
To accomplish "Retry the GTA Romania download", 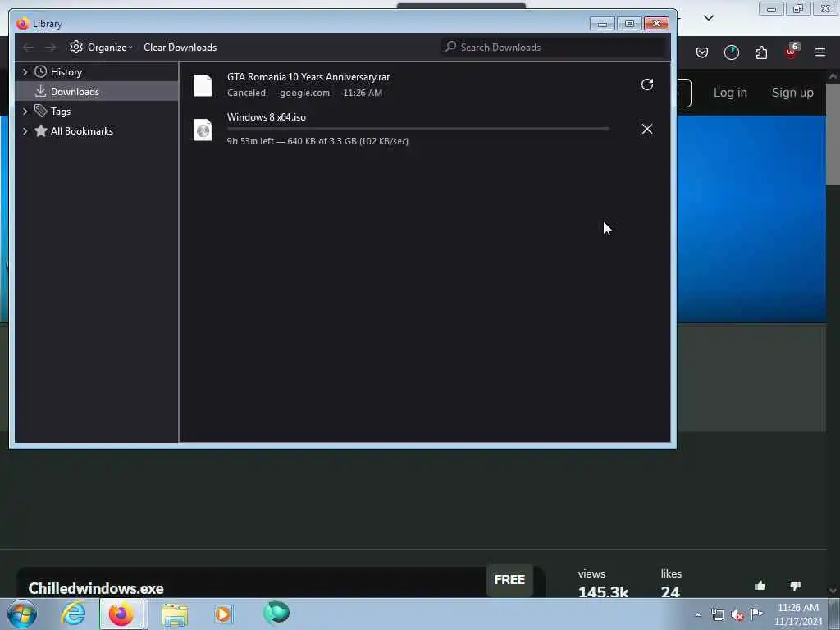I will pyautogui.click(x=647, y=84).
